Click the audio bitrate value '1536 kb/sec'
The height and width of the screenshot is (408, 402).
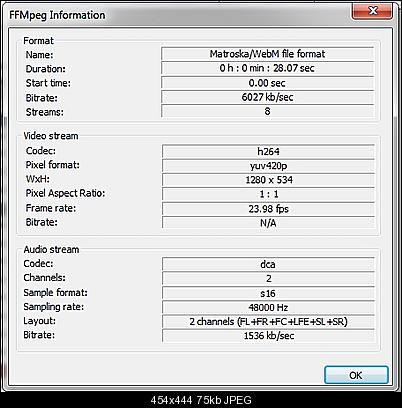[x=268, y=336]
